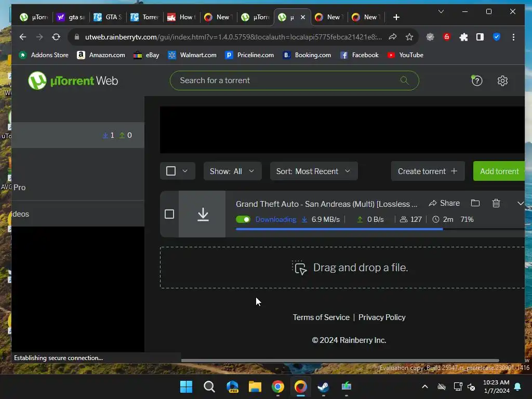Click the torrent download progress bar
The width and height of the screenshot is (532, 399).
[380, 229]
